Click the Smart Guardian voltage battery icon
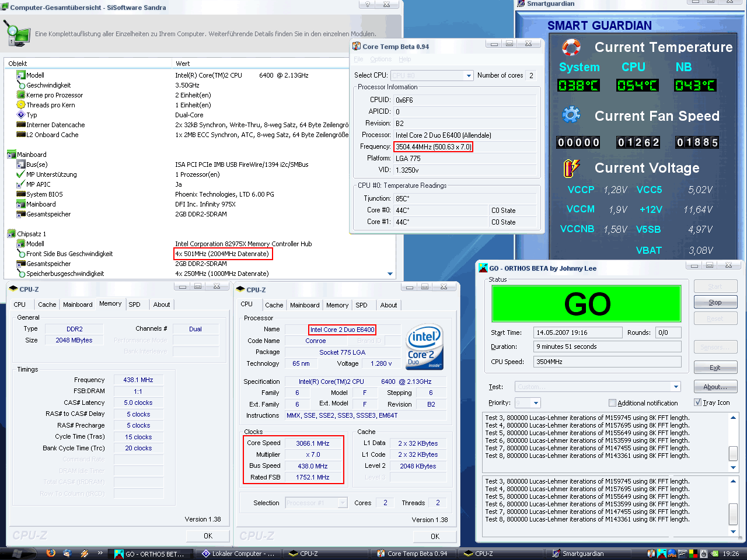The image size is (747, 560). 571,168
